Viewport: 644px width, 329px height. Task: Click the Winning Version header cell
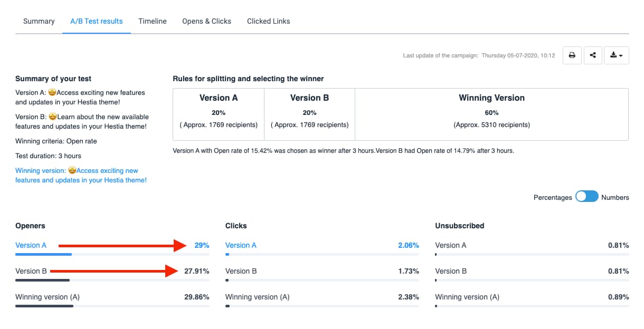(x=491, y=98)
